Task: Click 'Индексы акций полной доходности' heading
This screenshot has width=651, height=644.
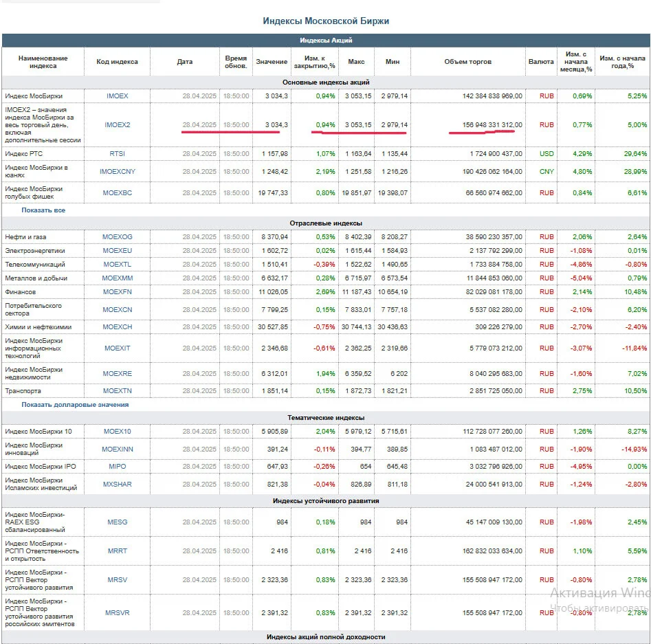Action: pyautogui.click(x=326, y=637)
